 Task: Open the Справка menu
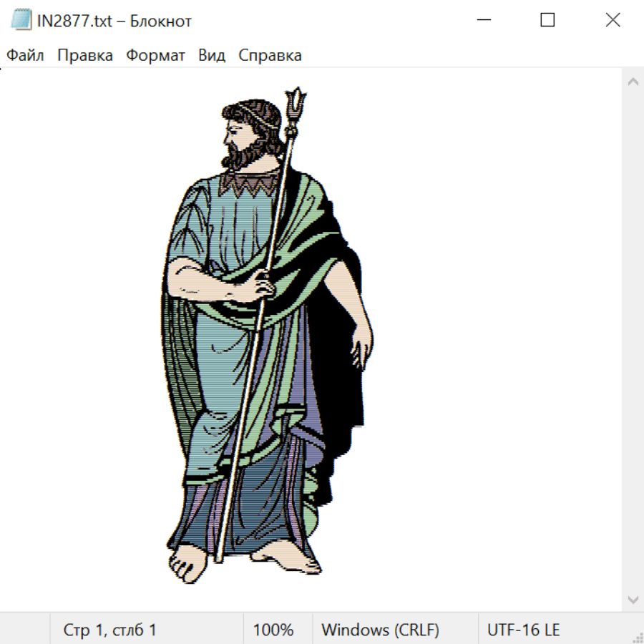click(270, 56)
